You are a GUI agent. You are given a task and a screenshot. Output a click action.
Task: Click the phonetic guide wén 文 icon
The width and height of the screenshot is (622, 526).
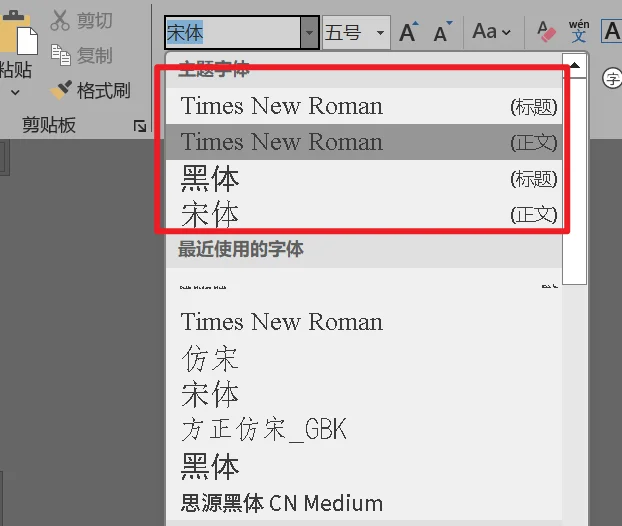pyautogui.click(x=579, y=31)
